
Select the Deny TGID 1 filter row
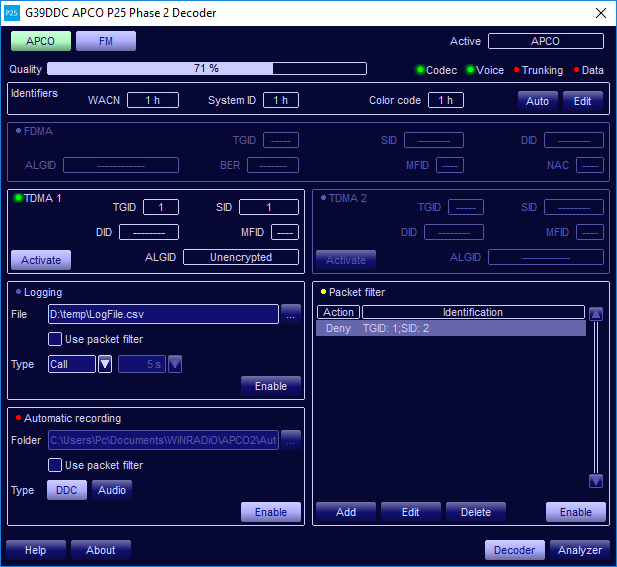pyautogui.click(x=450, y=328)
